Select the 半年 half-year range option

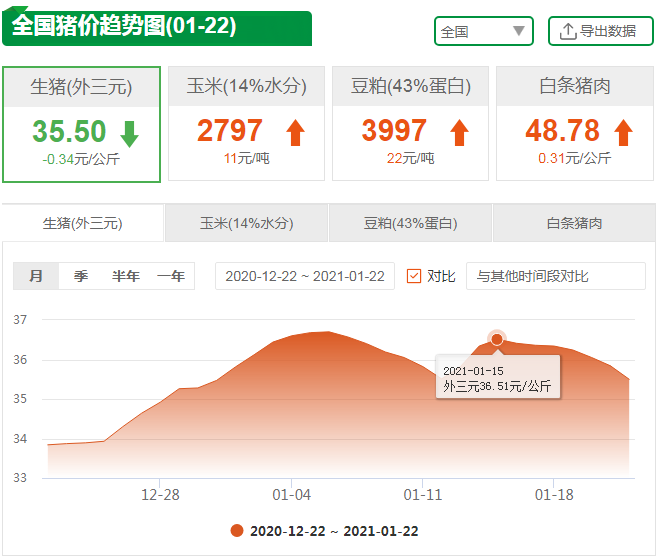pos(125,276)
